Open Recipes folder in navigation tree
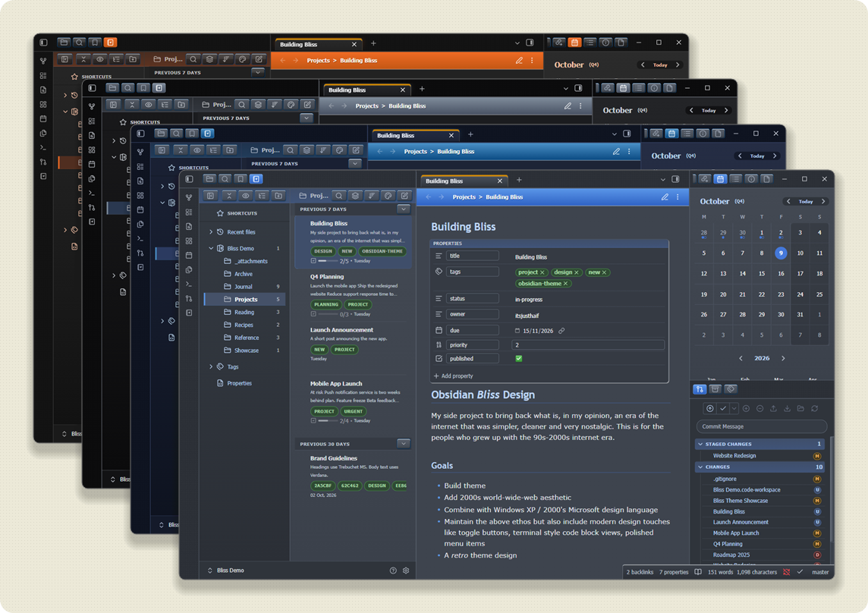The image size is (868, 613). pyautogui.click(x=244, y=325)
